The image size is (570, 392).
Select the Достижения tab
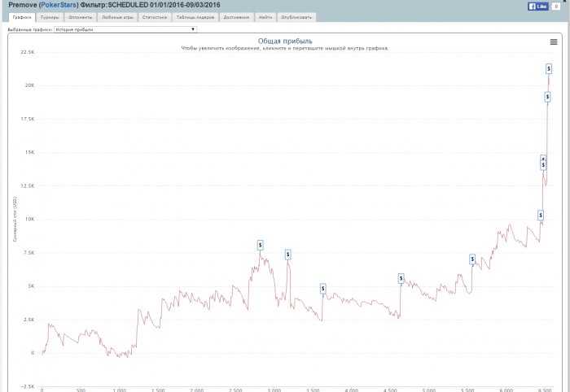pyautogui.click(x=235, y=16)
